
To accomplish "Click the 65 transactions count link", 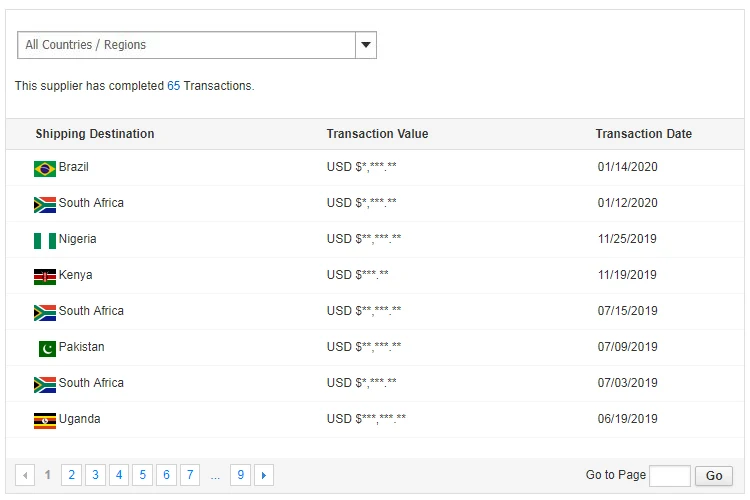I will [174, 86].
